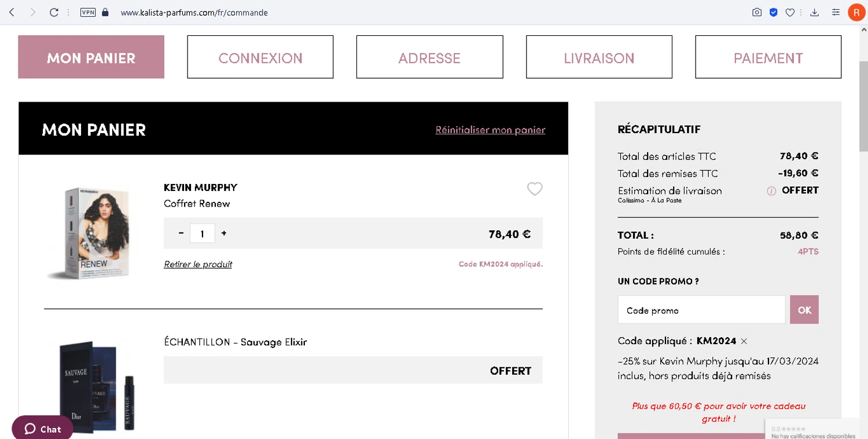
Task: Open the browser easy setup menu icon
Action: tap(836, 12)
